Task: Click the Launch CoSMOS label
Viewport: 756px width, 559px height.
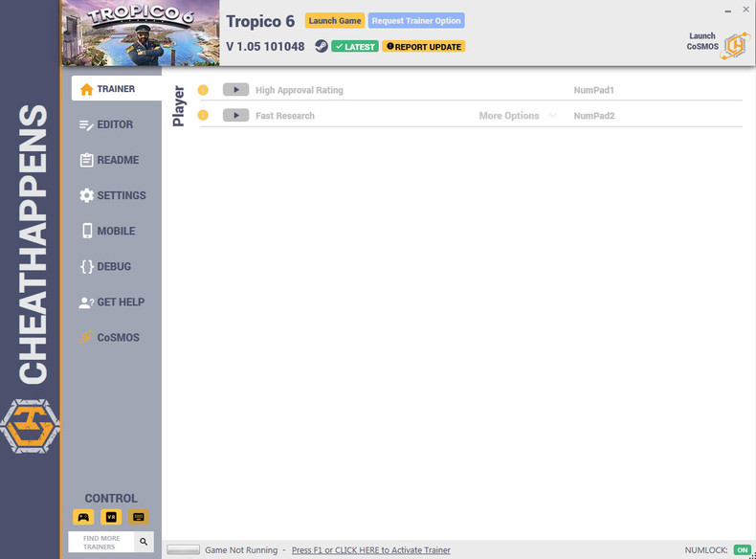Action: tap(702, 41)
